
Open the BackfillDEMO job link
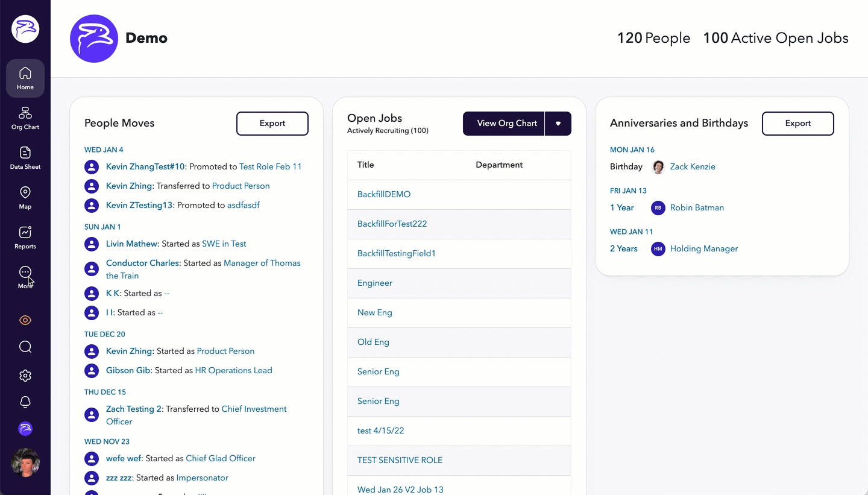384,195
